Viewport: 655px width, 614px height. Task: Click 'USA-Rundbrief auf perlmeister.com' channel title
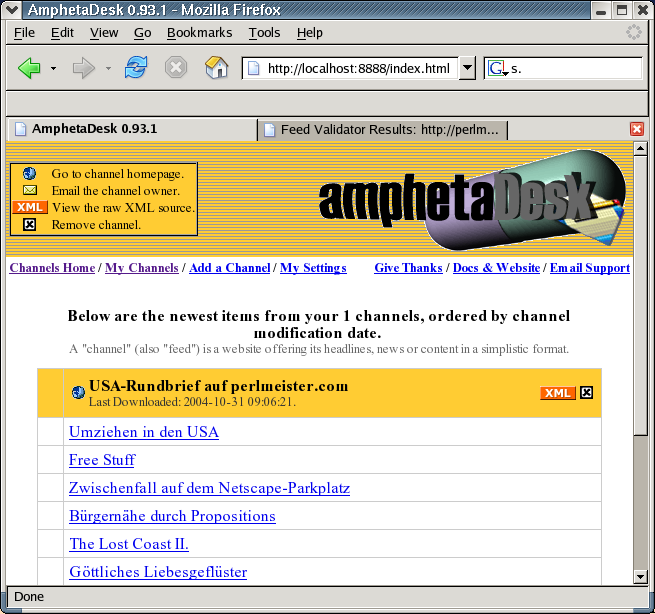(x=218, y=386)
